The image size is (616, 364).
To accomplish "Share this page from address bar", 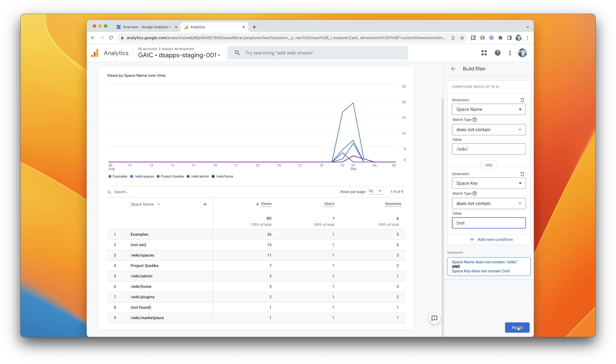I will (453, 38).
